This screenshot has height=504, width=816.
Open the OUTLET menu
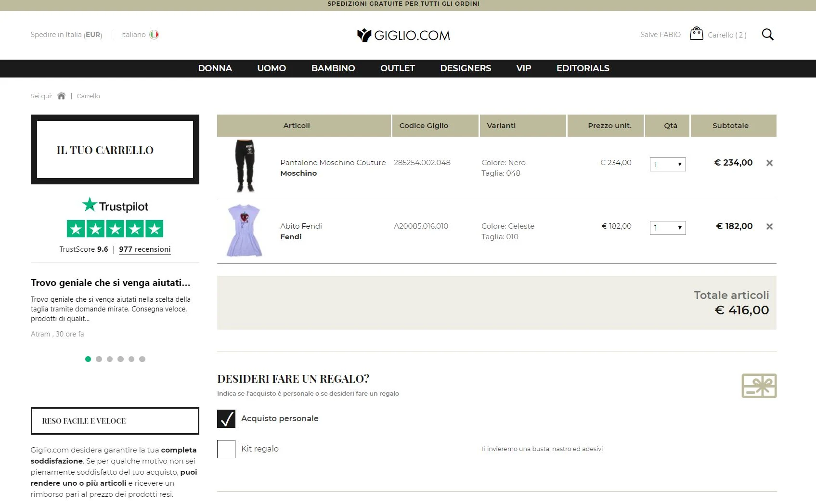click(x=398, y=68)
